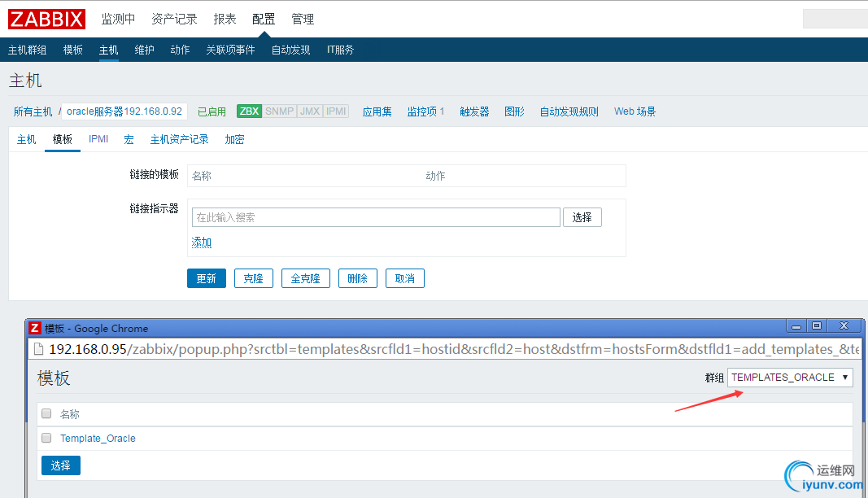Go to 维护 submenu
Viewport: 868px width, 498px height.
point(145,50)
